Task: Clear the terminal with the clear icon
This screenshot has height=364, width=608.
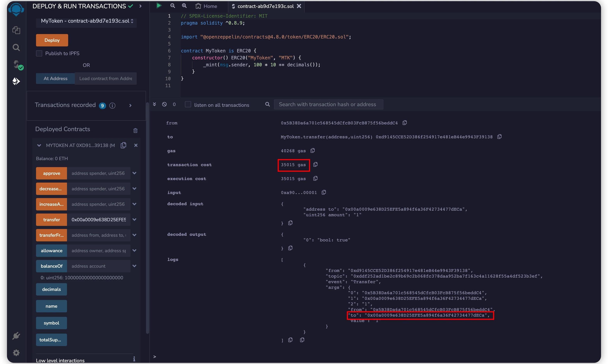Action: pyautogui.click(x=164, y=104)
